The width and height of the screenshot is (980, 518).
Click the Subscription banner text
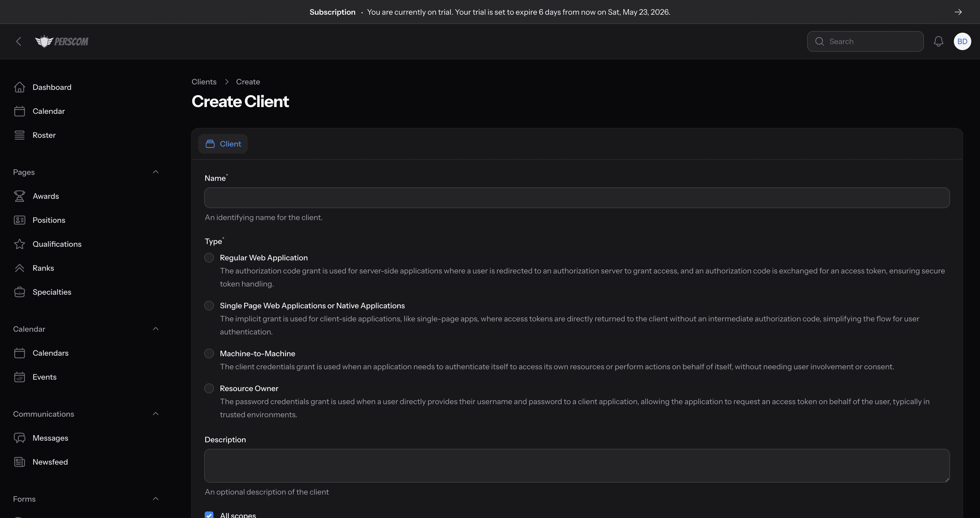tap(332, 12)
